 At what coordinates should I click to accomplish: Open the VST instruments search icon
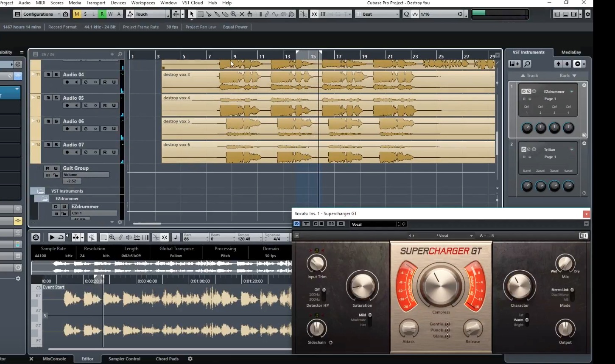(527, 64)
